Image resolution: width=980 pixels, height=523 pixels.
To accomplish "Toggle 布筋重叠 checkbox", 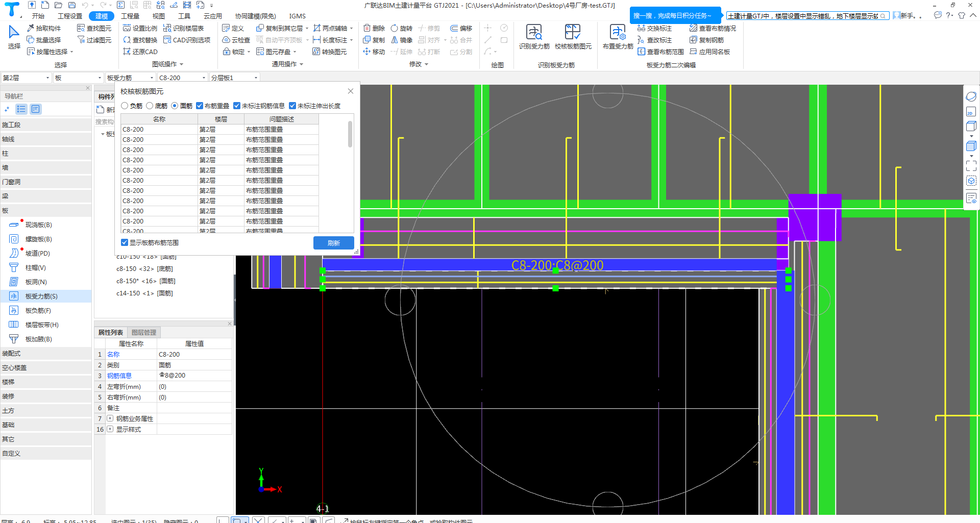I will [200, 106].
